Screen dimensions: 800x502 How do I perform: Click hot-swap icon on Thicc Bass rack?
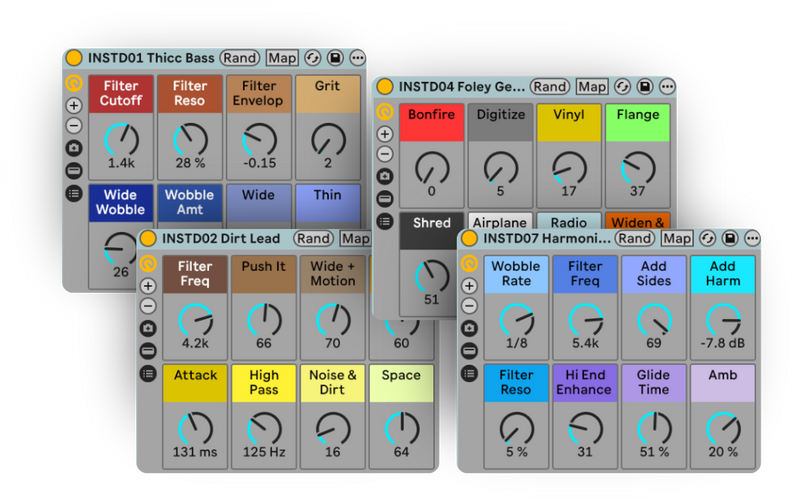point(312,58)
